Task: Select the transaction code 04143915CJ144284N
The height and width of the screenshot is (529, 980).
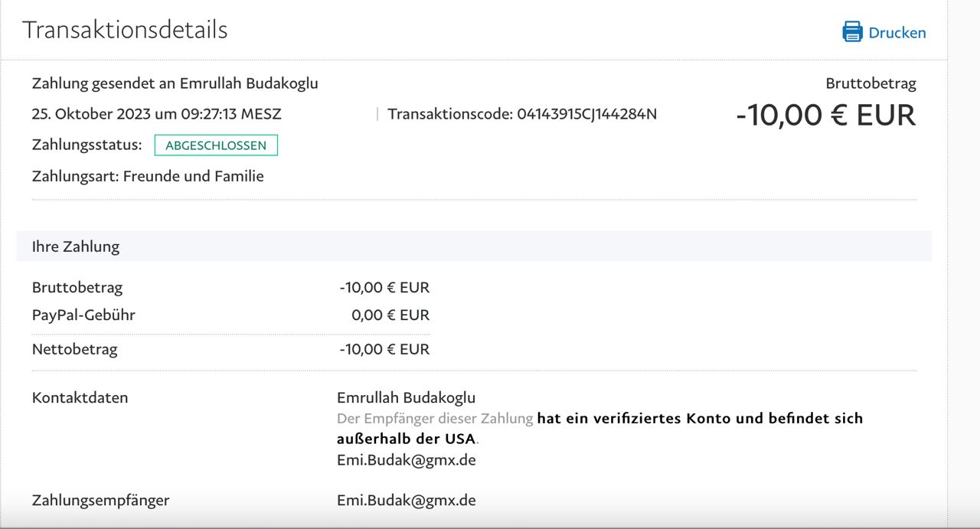Action: coord(586,114)
